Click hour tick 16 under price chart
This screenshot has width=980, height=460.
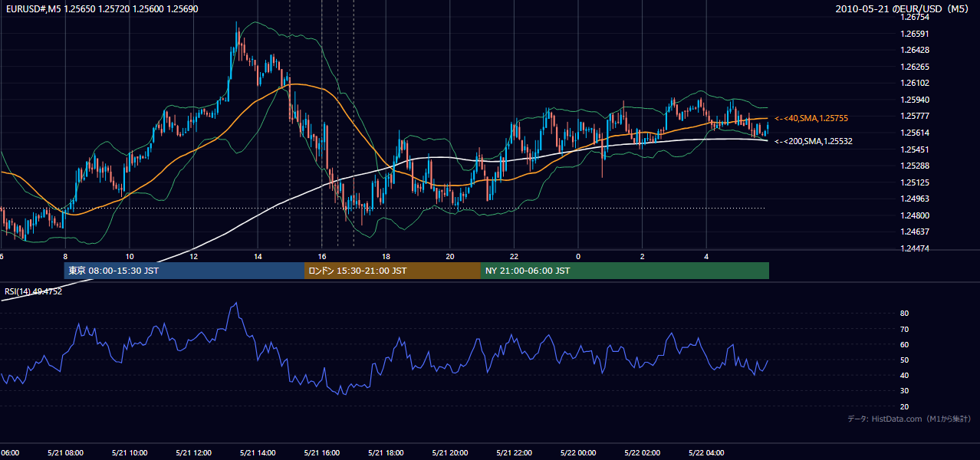[322, 257]
